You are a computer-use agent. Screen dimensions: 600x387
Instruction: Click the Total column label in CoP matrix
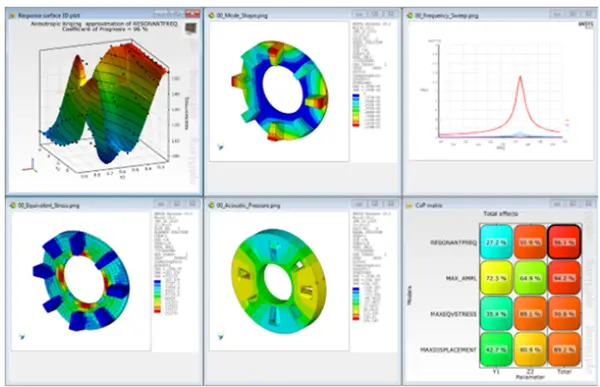coord(564,371)
